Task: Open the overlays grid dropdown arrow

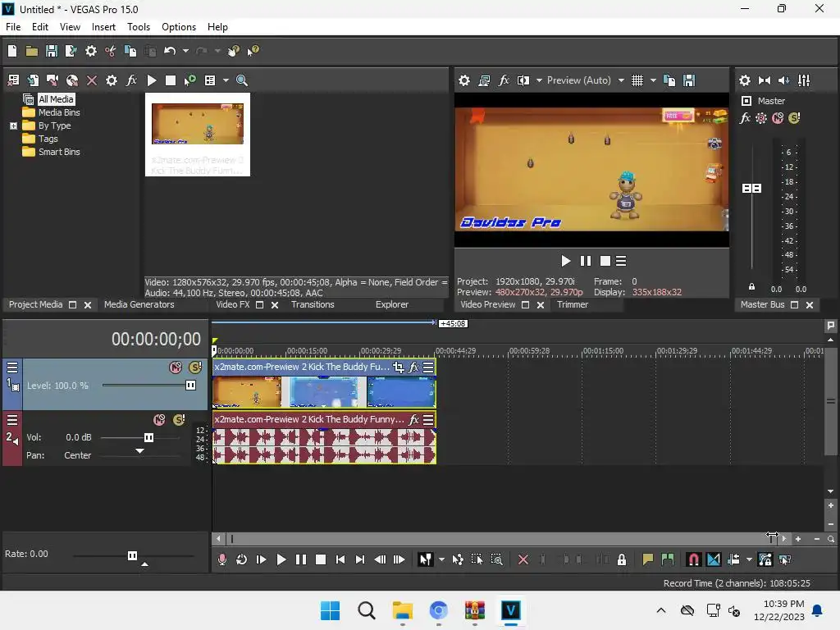Action: [653, 80]
